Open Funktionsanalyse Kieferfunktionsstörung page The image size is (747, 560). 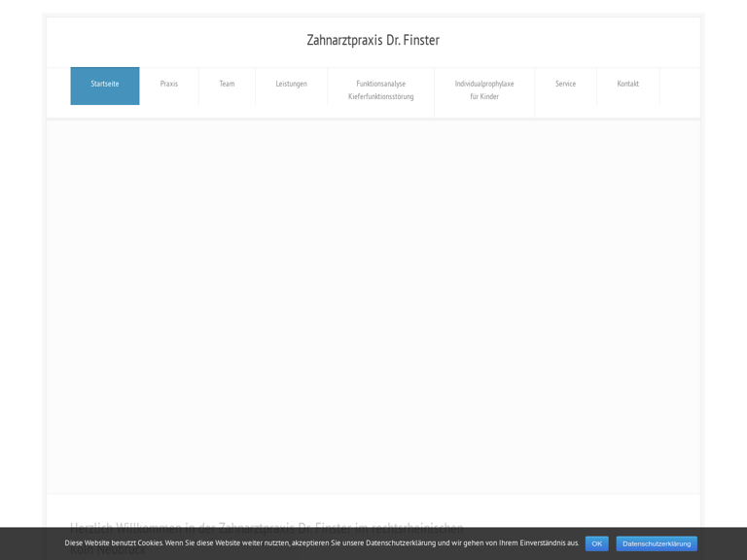[380, 89]
